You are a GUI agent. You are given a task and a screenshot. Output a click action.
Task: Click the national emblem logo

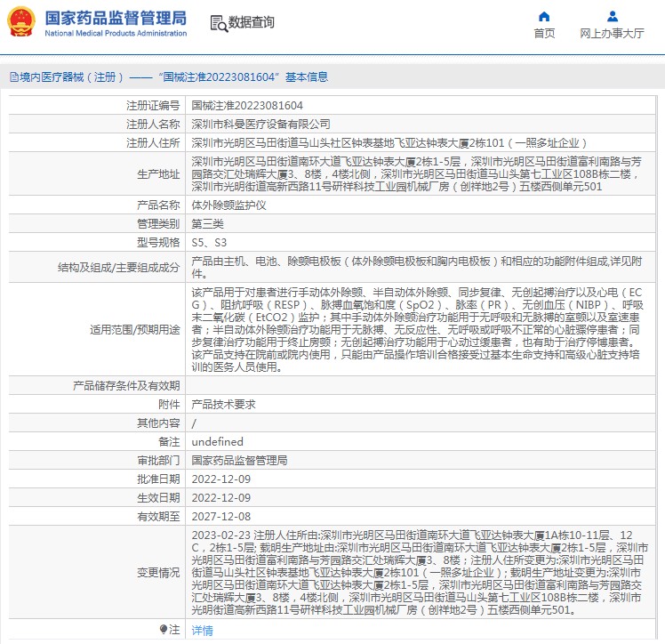coord(21,22)
